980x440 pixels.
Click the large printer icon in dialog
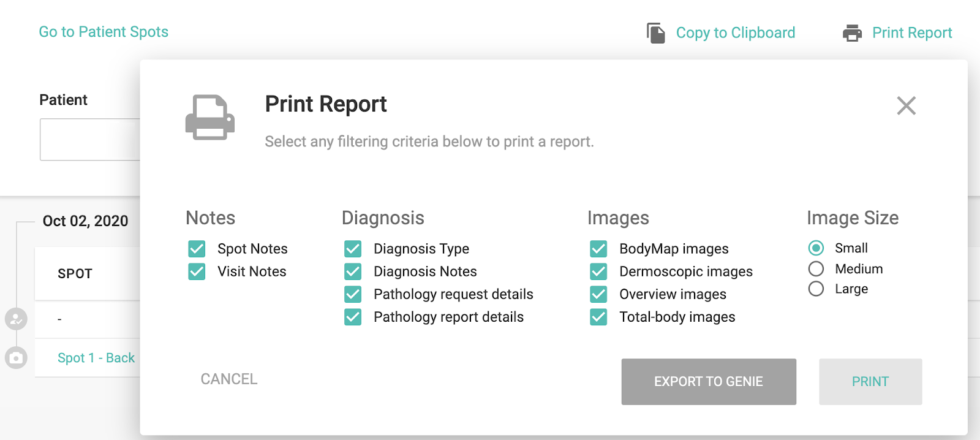point(210,117)
